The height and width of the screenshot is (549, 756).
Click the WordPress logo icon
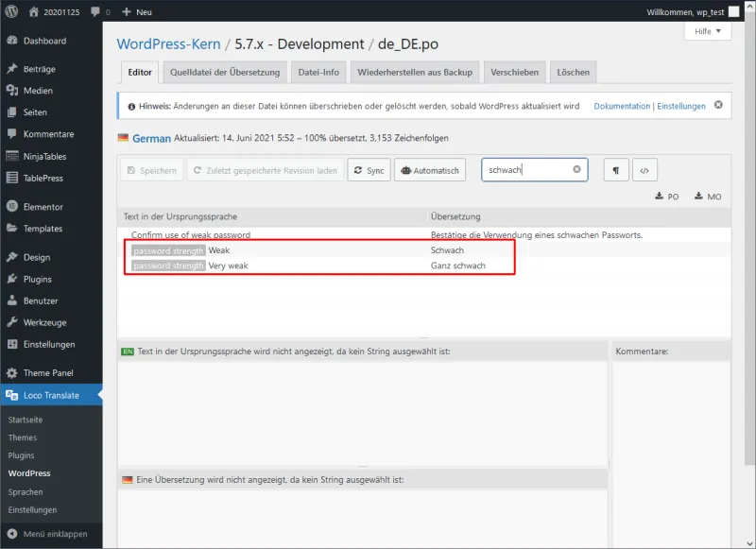coord(11,11)
